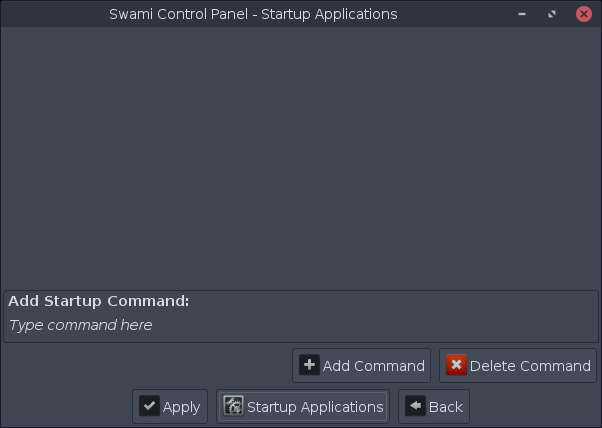Delete the selected startup command
Image resolution: width=602 pixels, height=428 pixels.
518,365
